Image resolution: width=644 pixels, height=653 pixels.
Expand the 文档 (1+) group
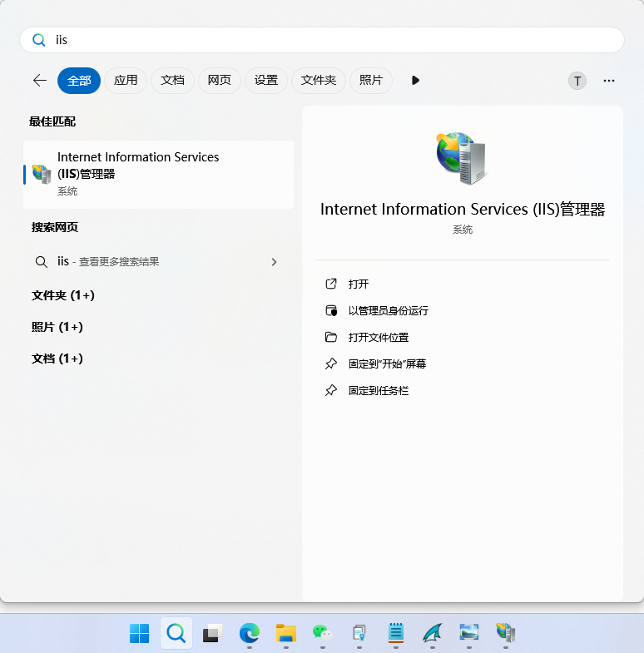click(57, 359)
